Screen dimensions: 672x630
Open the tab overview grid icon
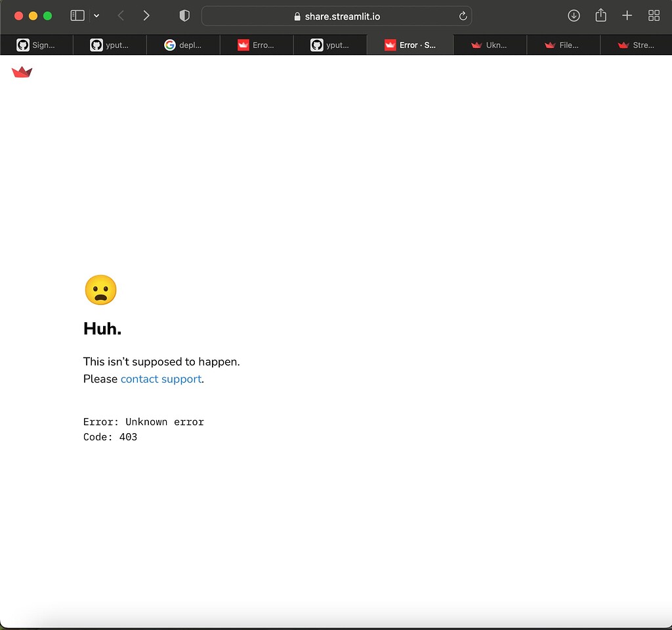point(654,15)
